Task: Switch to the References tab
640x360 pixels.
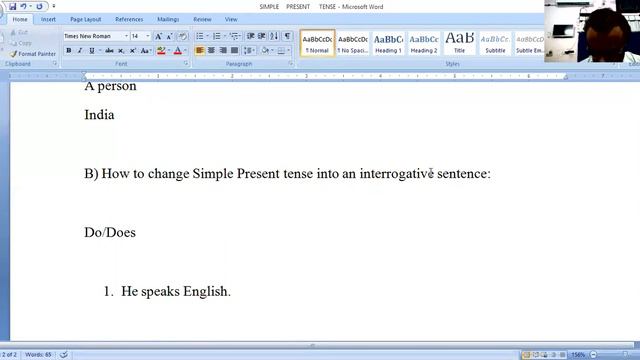Action: [x=129, y=19]
